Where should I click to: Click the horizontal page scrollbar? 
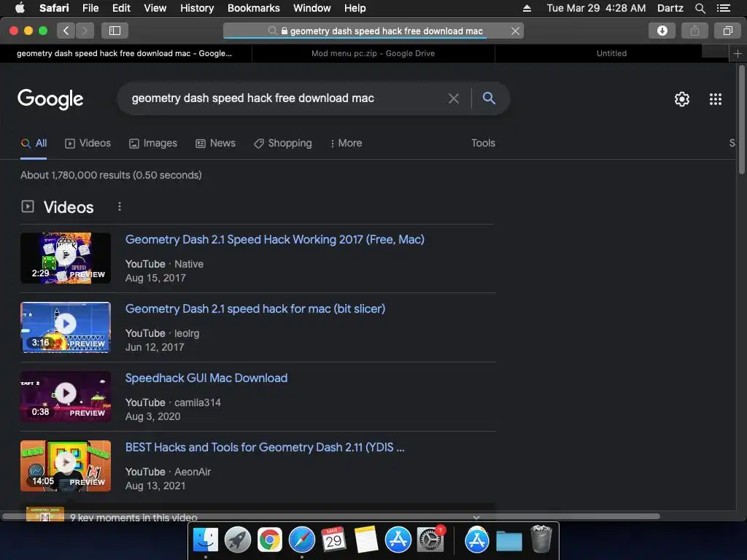point(331,516)
